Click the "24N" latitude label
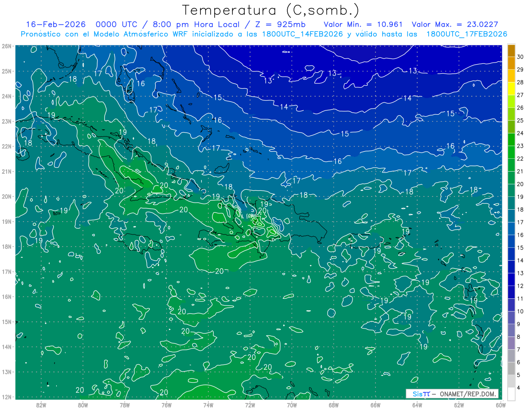The image size is (532, 411). (7, 96)
